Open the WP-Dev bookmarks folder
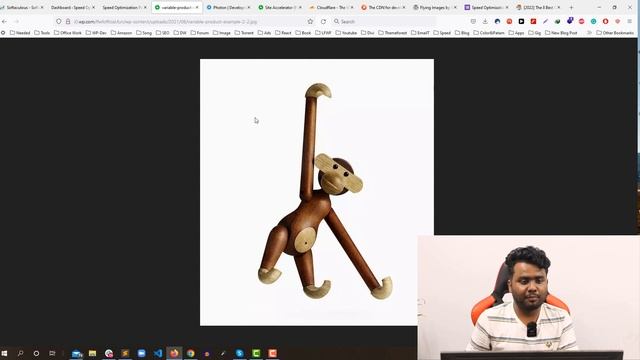This screenshot has height=360, width=640. click(96, 33)
